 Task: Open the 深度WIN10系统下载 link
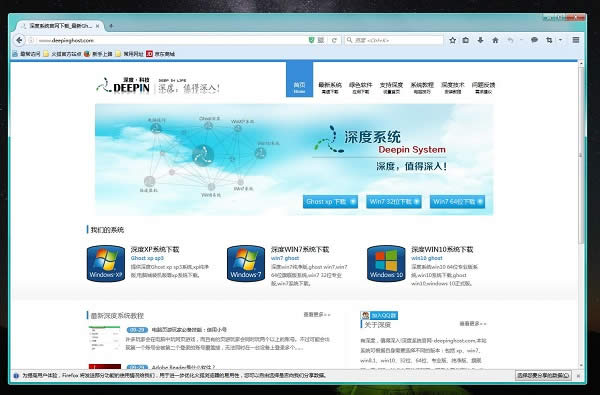[442, 250]
